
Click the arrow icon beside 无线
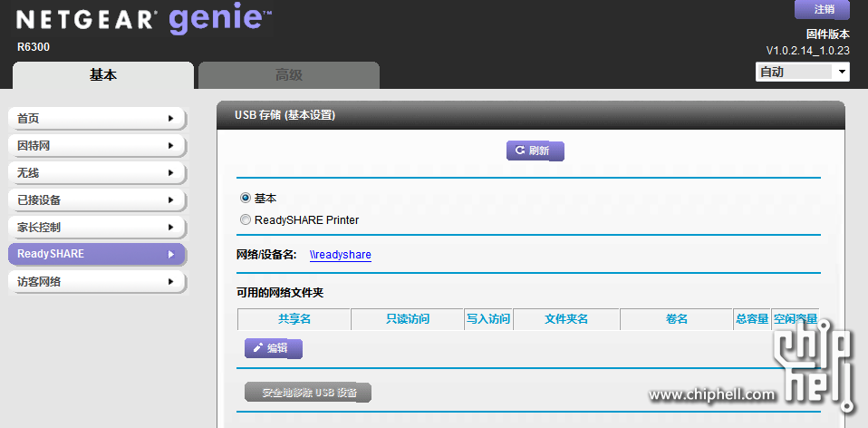click(x=170, y=173)
